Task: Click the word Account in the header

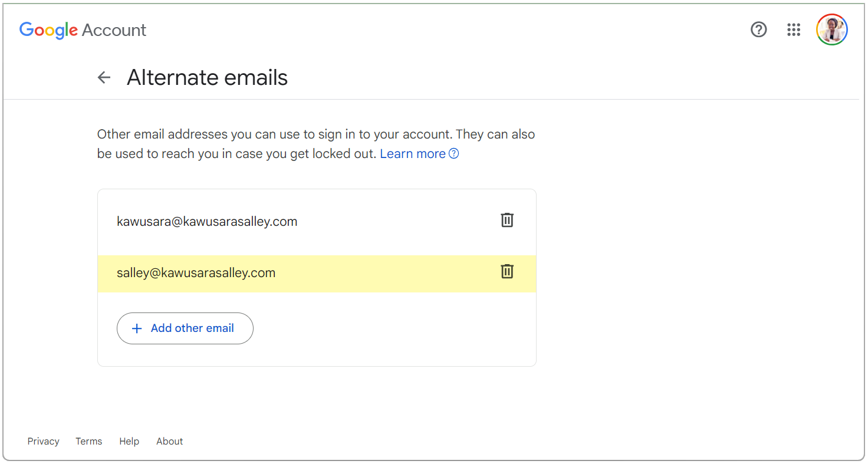Action: point(114,30)
